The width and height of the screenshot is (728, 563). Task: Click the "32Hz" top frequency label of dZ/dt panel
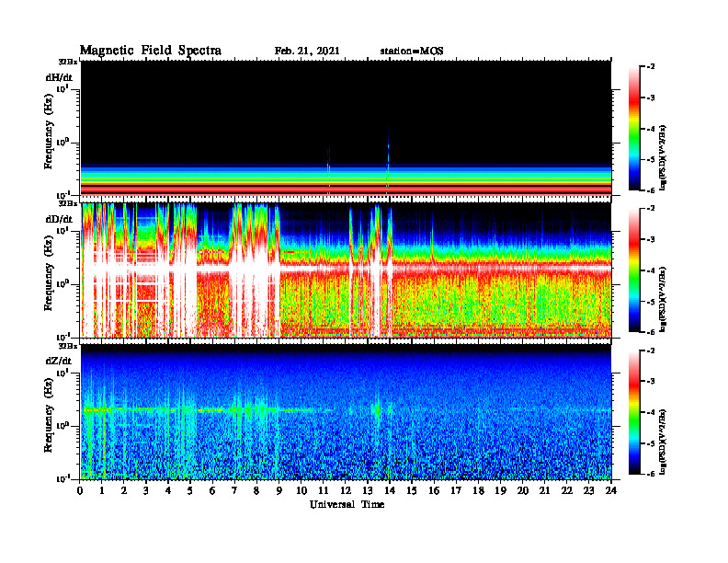pos(68,346)
